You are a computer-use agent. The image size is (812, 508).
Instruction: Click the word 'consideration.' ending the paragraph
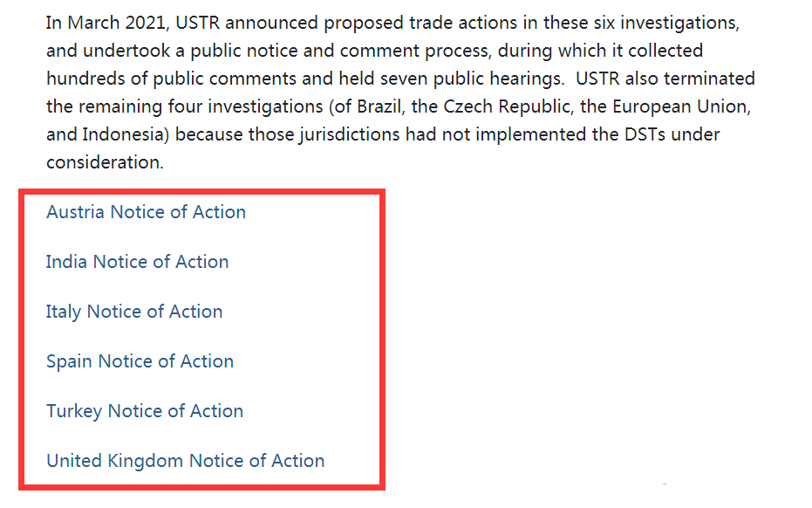105,162
